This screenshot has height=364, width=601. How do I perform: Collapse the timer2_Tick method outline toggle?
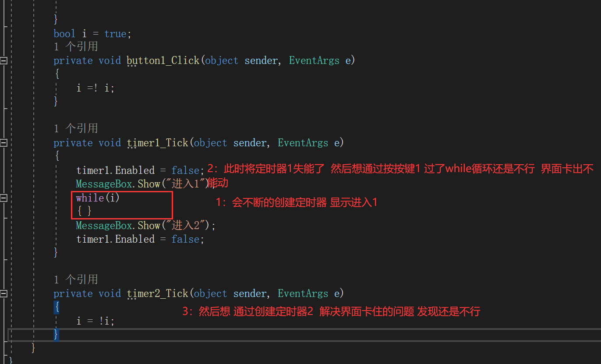(x=4, y=293)
